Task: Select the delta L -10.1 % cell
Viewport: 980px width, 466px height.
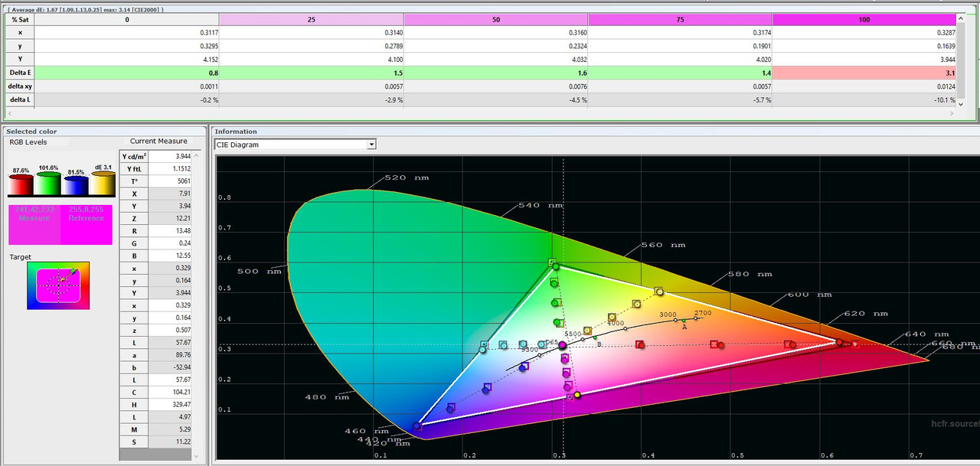Action: pos(864,100)
